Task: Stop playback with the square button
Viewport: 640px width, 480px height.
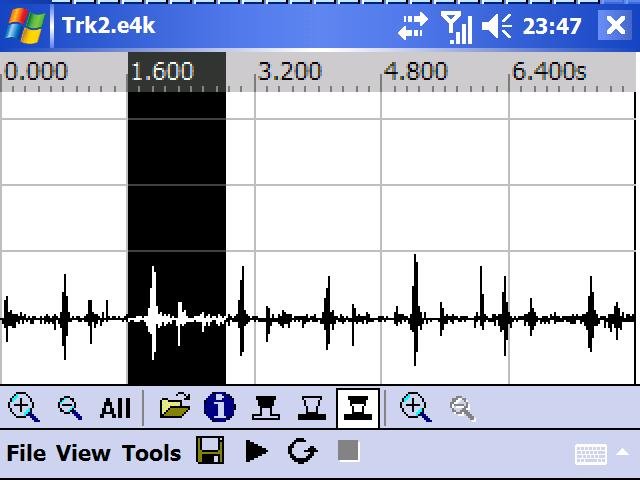Action: (x=349, y=450)
